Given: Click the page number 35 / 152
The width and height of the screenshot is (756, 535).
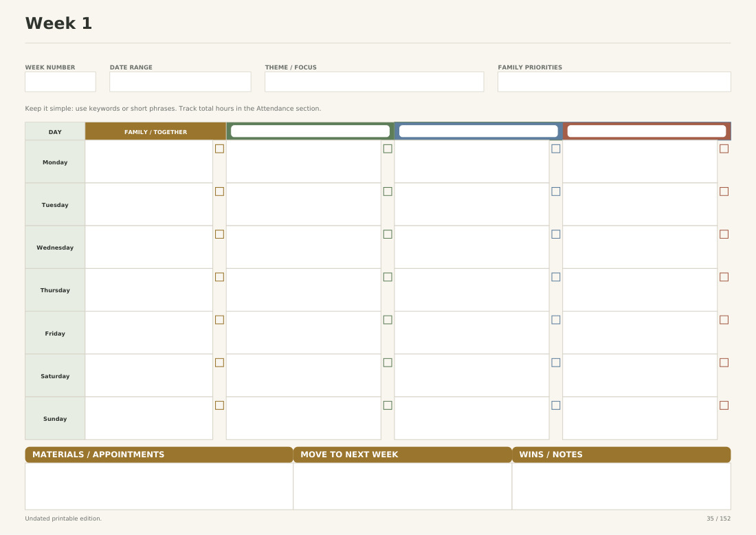Looking at the screenshot, I should pyautogui.click(x=718, y=518).
